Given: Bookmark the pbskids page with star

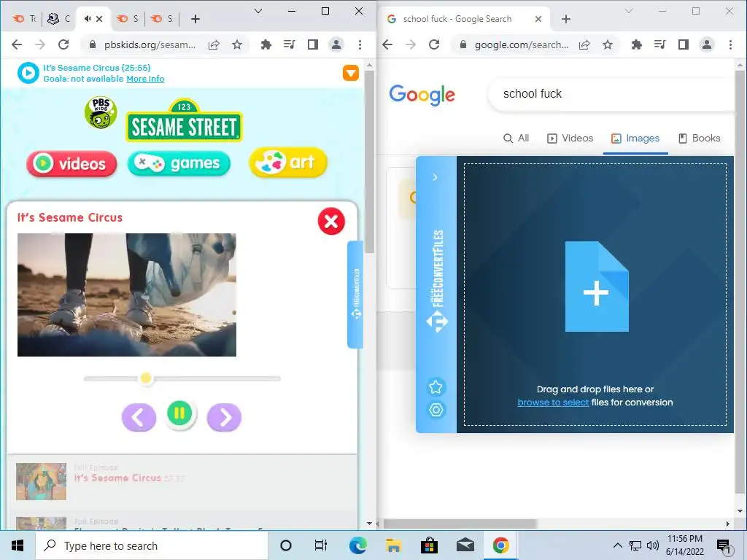Looking at the screenshot, I should pos(237,44).
